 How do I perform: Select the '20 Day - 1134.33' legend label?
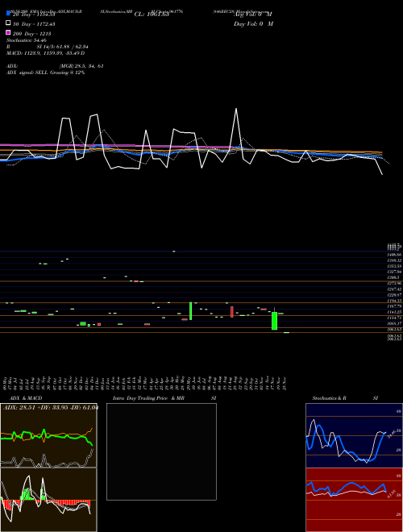tap(34, 15)
